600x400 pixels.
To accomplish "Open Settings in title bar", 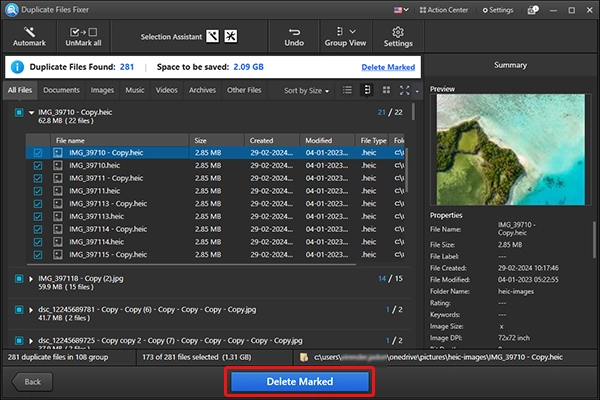I will point(498,10).
